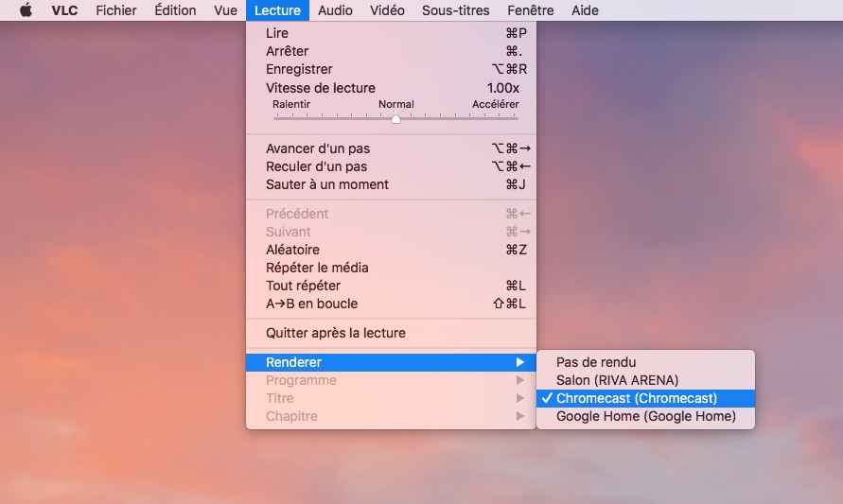Choose Lire to start playback
This screenshot has width=843, height=504.
tap(391, 33)
